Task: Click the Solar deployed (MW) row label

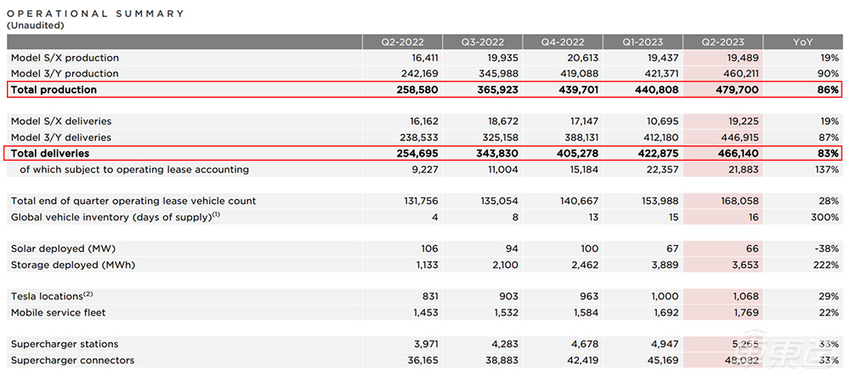Action: [x=63, y=249]
